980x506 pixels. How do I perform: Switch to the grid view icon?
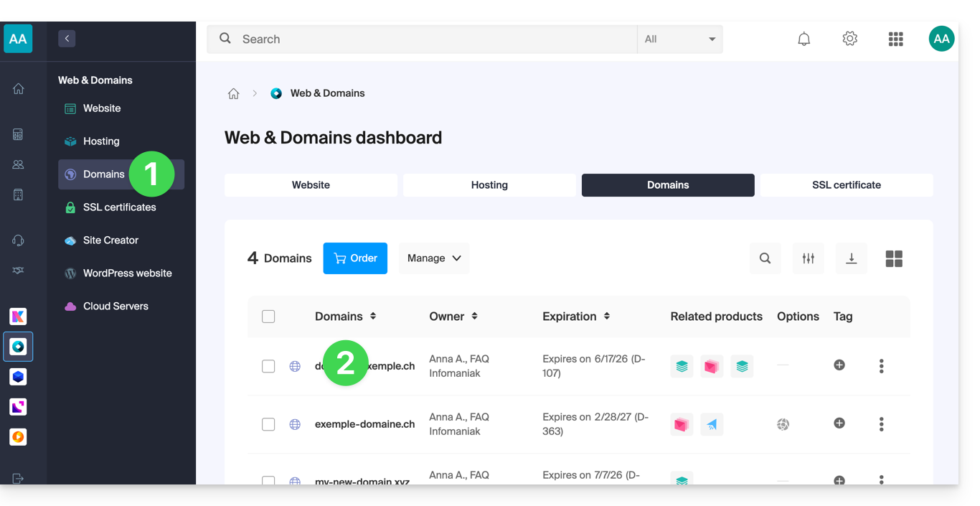pos(894,258)
